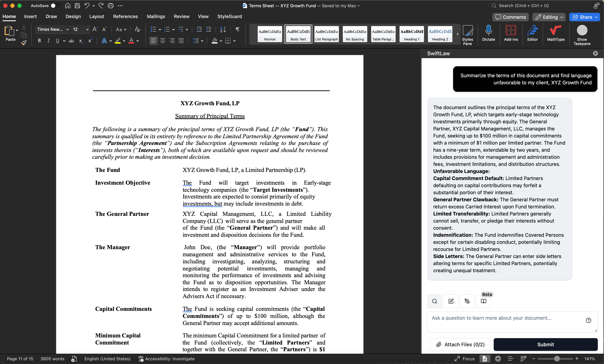Click the Save icon in title bar
The height and width of the screenshot is (364, 604).
pos(77,6)
